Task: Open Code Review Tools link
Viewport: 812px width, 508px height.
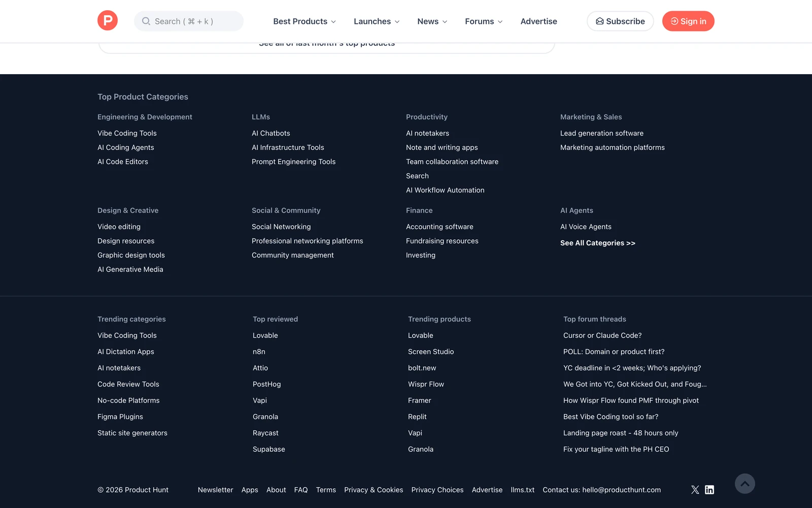Action: [128, 384]
